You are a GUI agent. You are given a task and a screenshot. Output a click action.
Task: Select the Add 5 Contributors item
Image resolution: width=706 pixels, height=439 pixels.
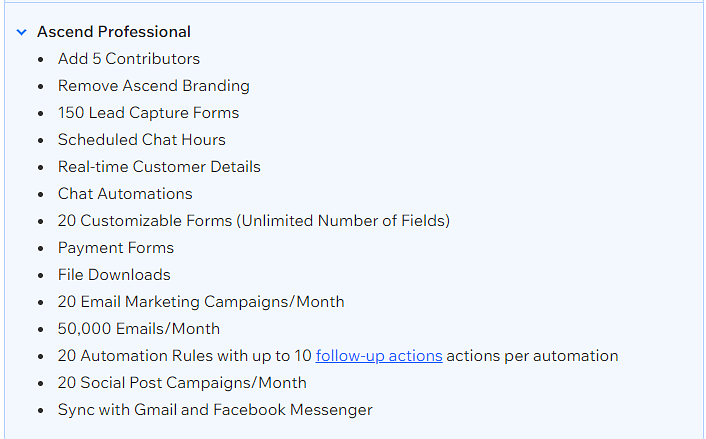tap(129, 59)
